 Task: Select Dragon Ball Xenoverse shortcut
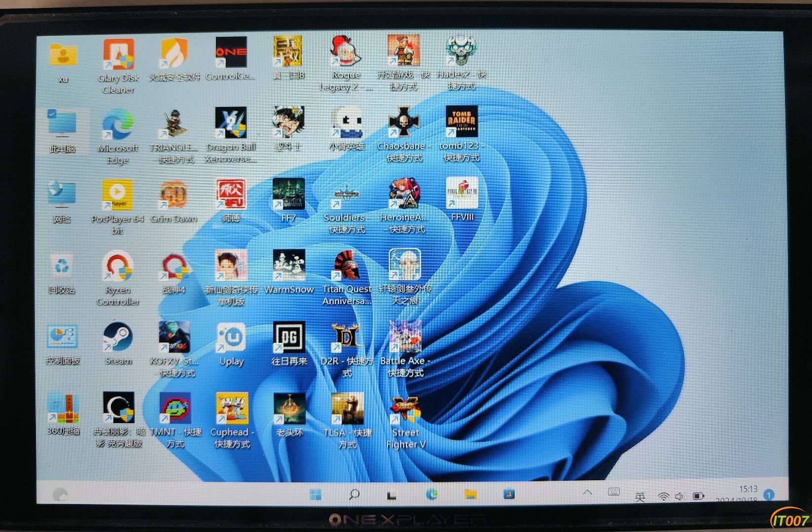pos(231,123)
